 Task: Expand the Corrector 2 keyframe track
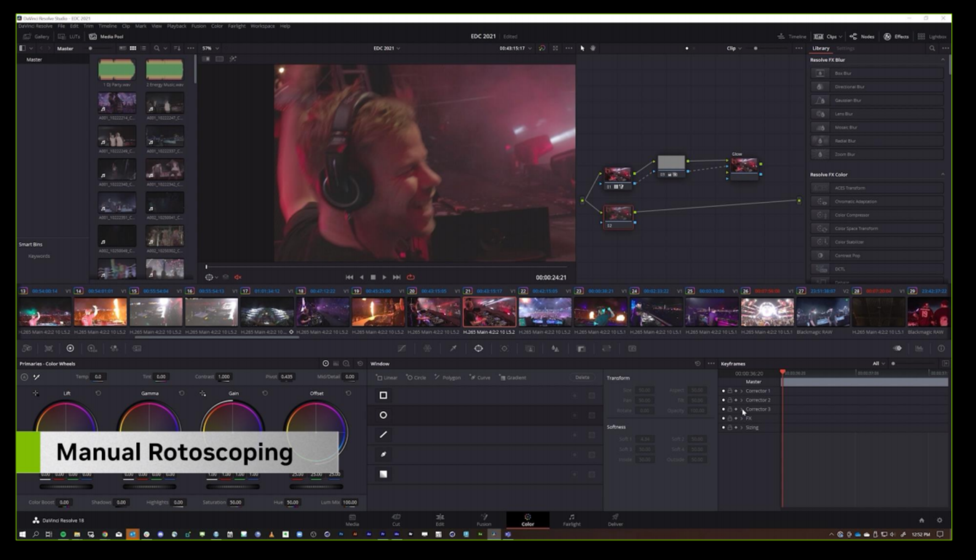741,400
